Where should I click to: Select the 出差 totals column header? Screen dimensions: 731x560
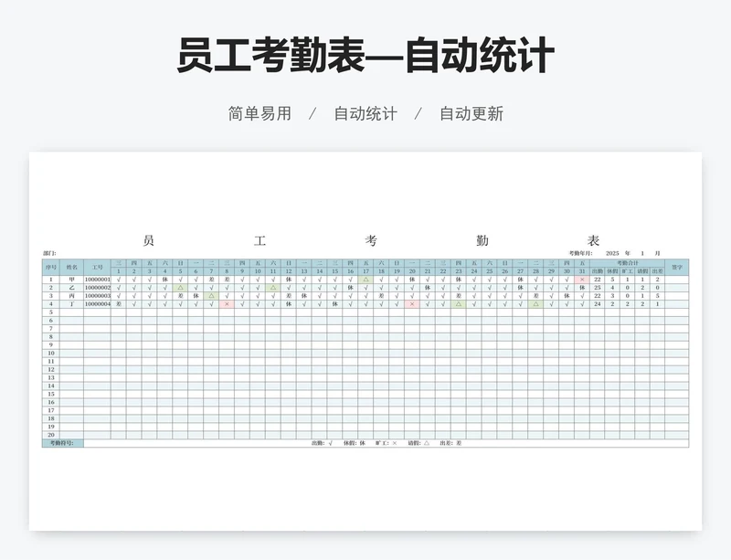657,271
